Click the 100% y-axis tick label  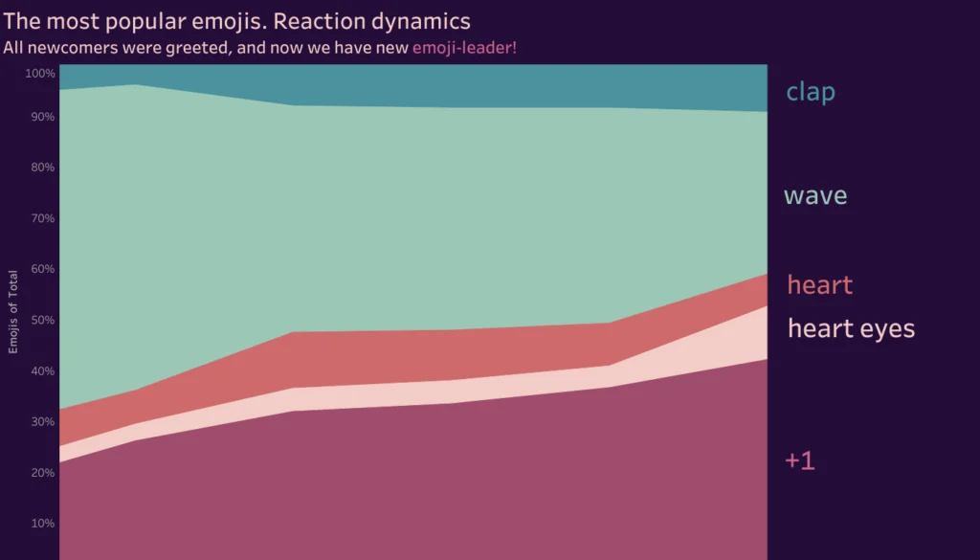(x=40, y=74)
